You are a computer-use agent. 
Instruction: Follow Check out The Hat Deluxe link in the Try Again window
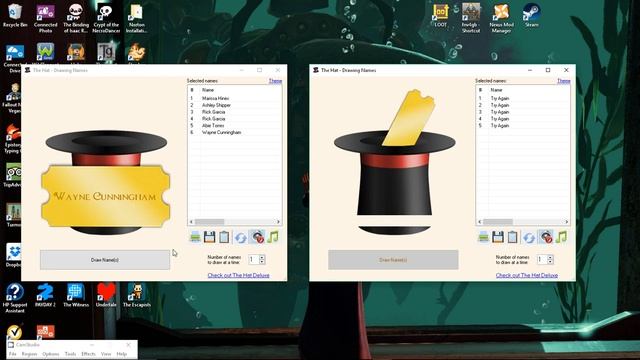(x=527, y=275)
